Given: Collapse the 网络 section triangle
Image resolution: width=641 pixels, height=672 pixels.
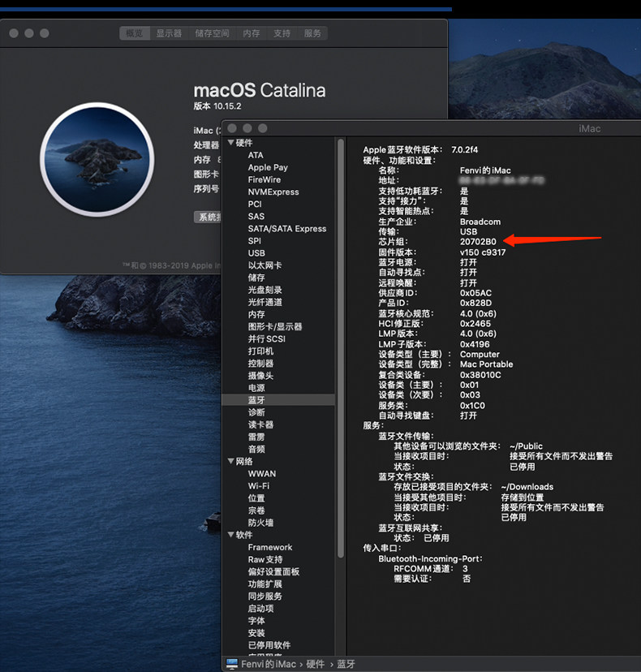Looking at the screenshot, I should [x=231, y=461].
